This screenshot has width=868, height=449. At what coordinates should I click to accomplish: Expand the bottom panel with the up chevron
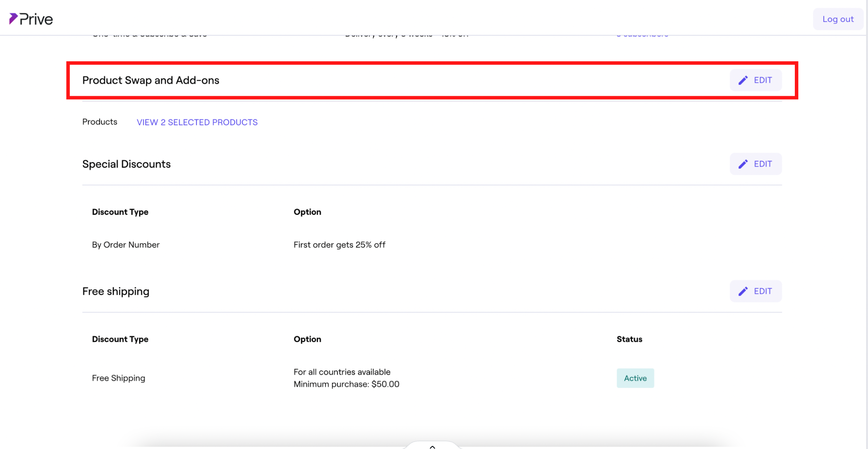[x=432, y=446]
